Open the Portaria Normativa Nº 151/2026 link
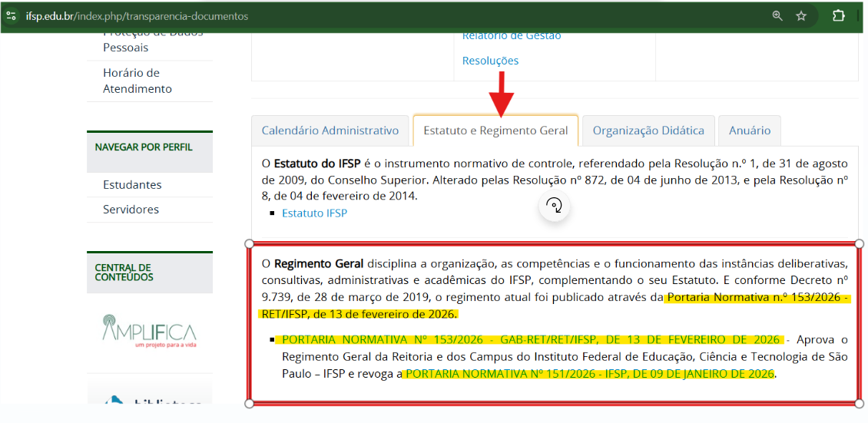The height and width of the screenshot is (423, 868). coord(588,374)
